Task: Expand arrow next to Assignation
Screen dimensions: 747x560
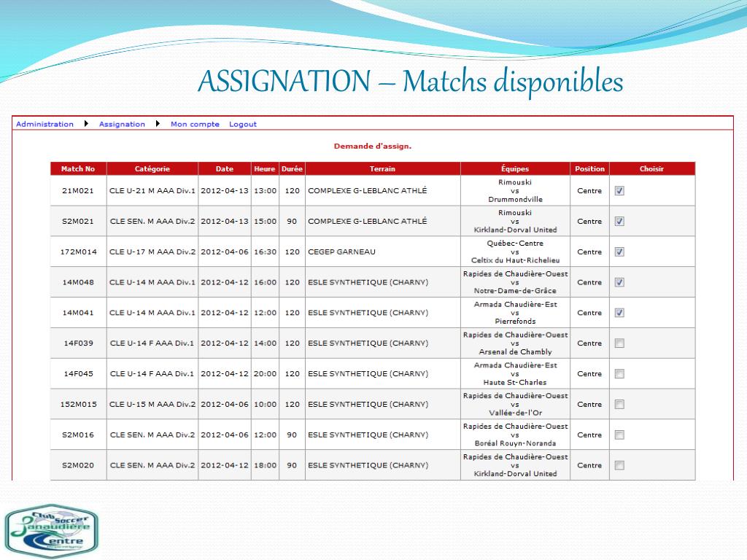Action: click(x=158, y=124)
